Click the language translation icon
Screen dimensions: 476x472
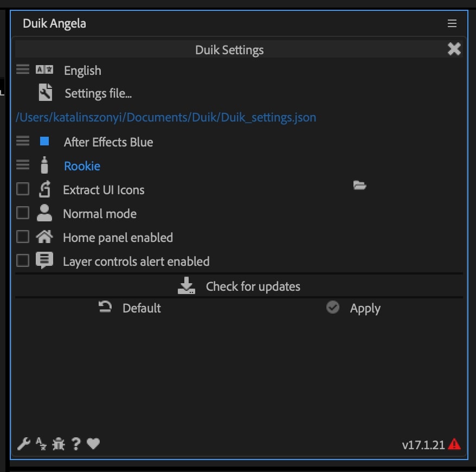(44, 69)
